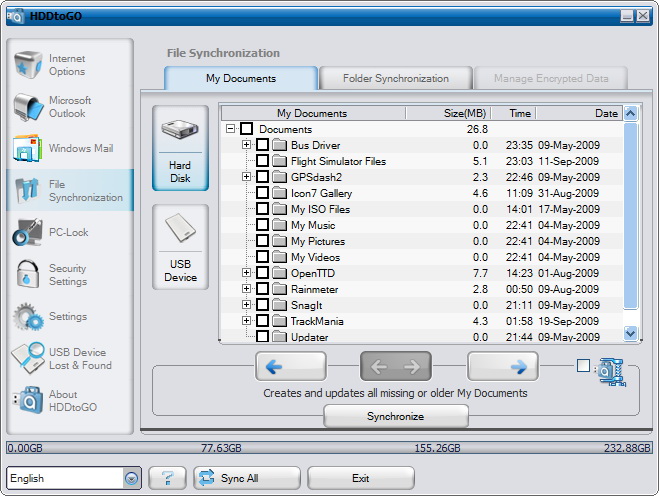Click the compression zip icon

coord(611,372)
